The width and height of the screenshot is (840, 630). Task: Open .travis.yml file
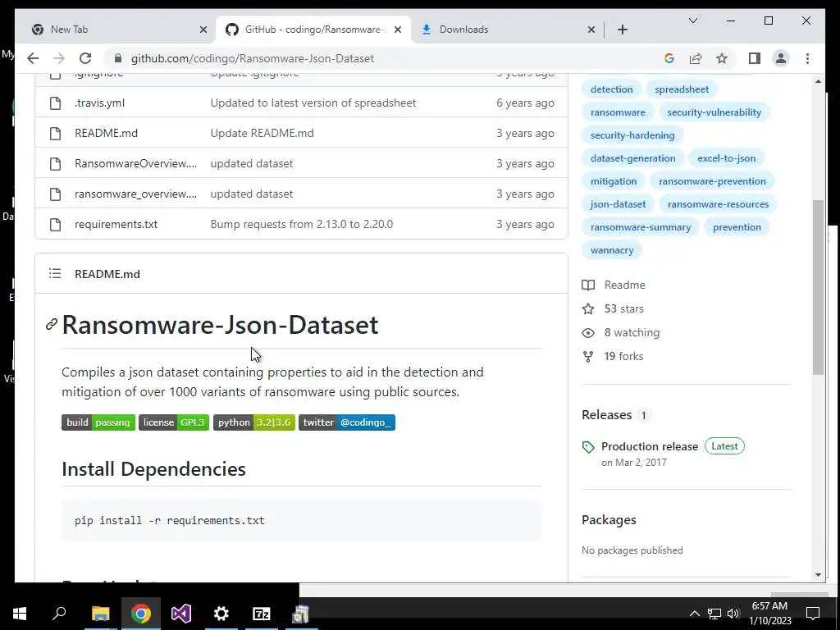99,103
